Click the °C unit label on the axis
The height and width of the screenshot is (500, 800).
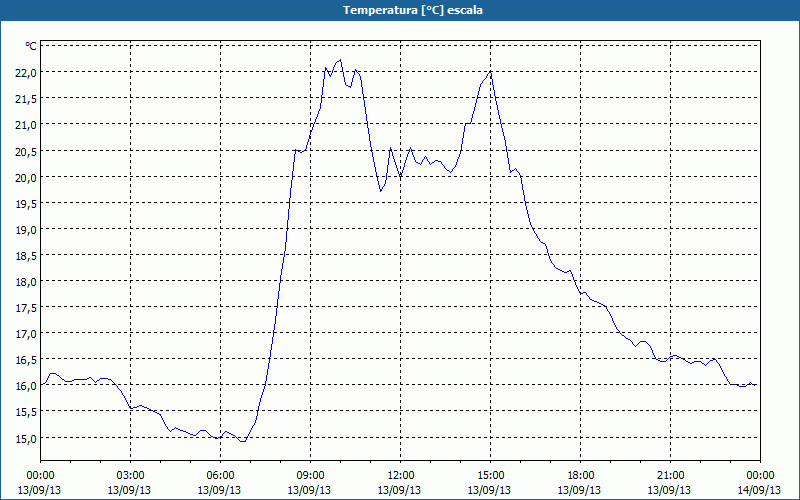(x=31, y=46)
